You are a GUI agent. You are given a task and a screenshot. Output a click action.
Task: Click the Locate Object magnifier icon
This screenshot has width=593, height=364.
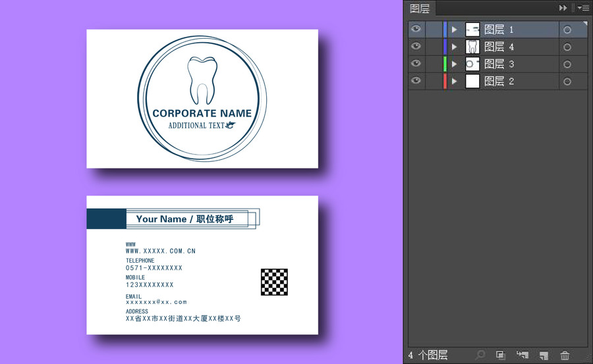[480, 355]
